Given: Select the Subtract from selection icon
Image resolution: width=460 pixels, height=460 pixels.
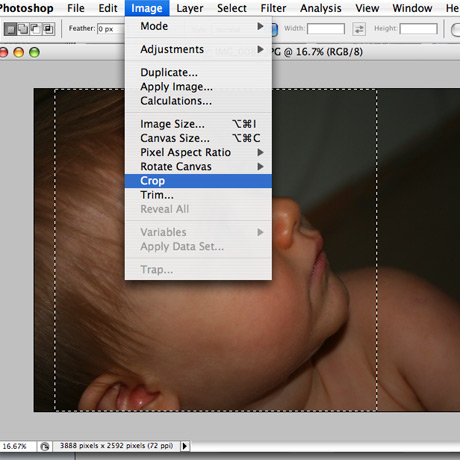Looking at the screenshot, I should pyautogui.click(x=35, y=29).
